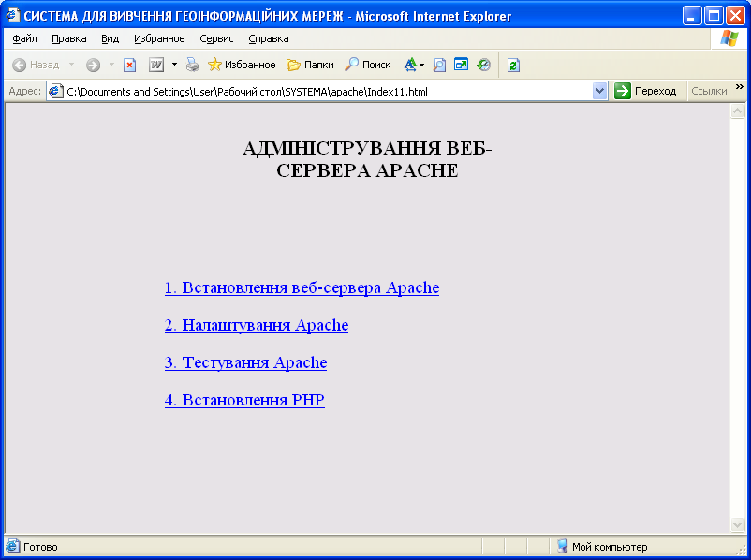Click the blue A text size icon
Image resolution: width=751 pixels, height=560 pixels.
(410, 65)
